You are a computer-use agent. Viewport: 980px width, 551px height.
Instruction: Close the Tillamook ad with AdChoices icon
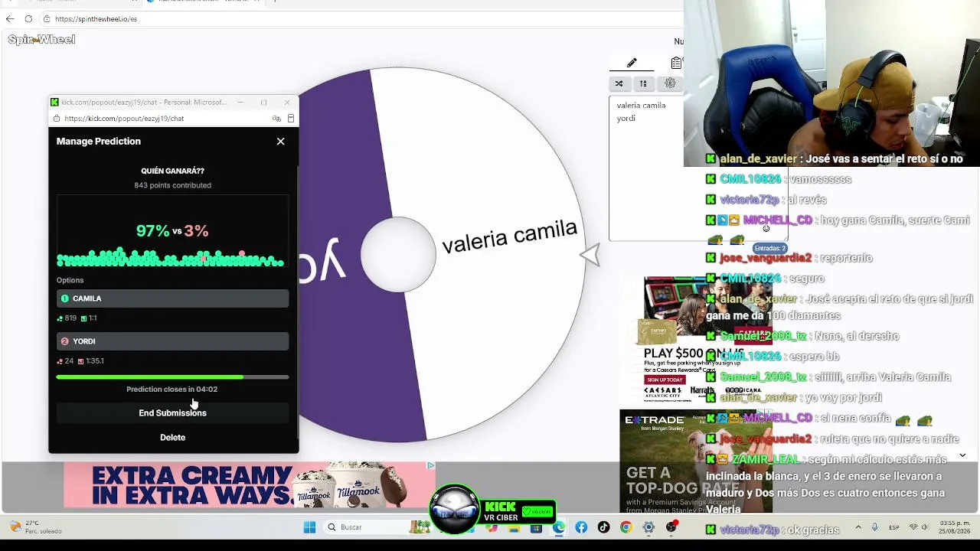point(430,465)
